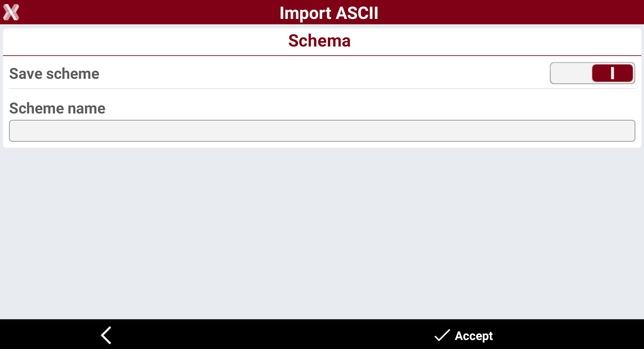The width and height of the screenshot is (644, 349).
Task: Click the Import ASCII title text
Action: point(329,13)
